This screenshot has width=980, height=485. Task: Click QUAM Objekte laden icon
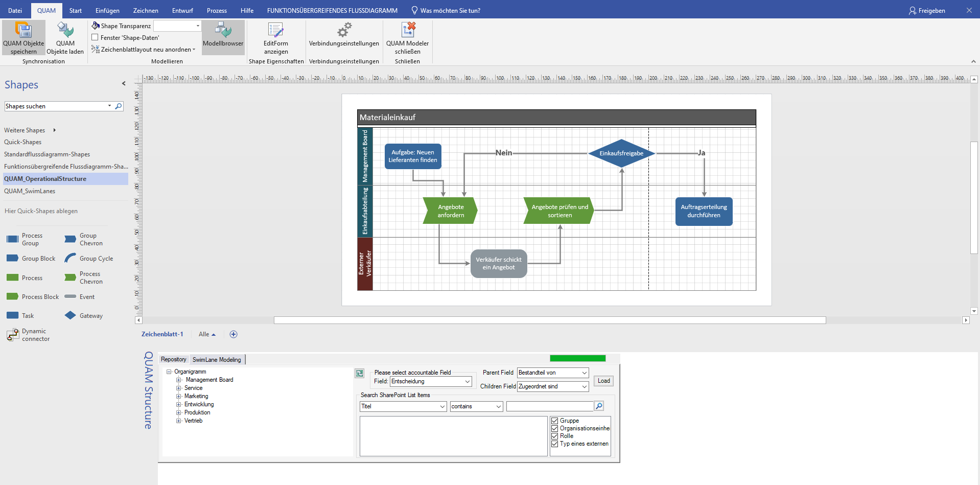click(x=65, y=30)
